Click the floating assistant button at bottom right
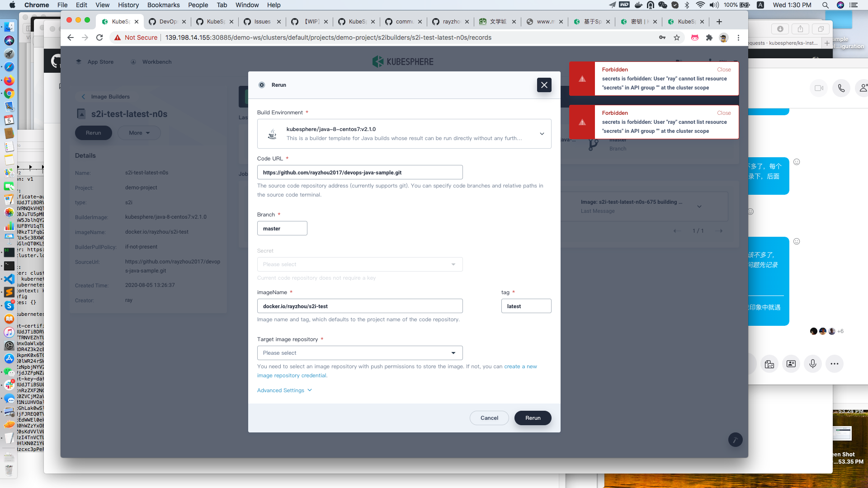Screen dimensions: 868x488 pos(736,439)
